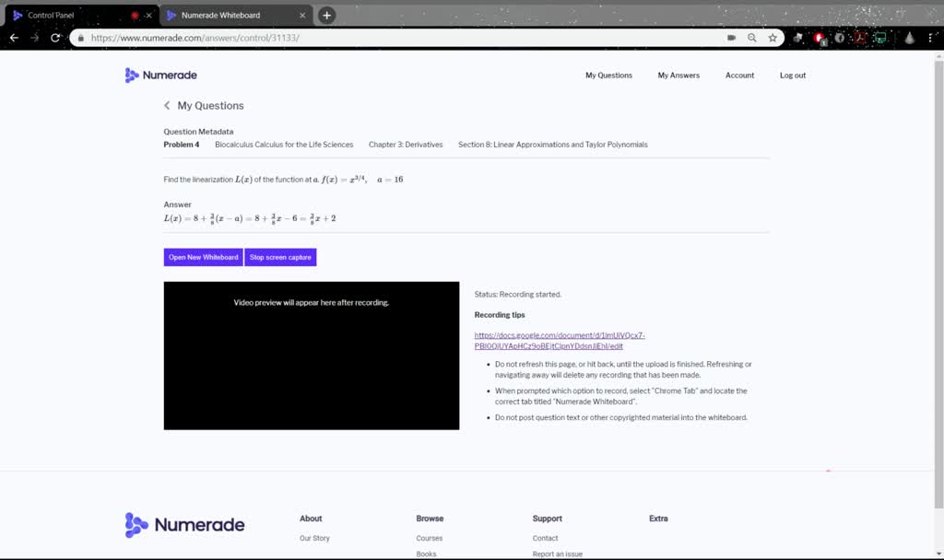
Task: Open the Chrome three-dot menu
Action: click(x=931, y=39)
